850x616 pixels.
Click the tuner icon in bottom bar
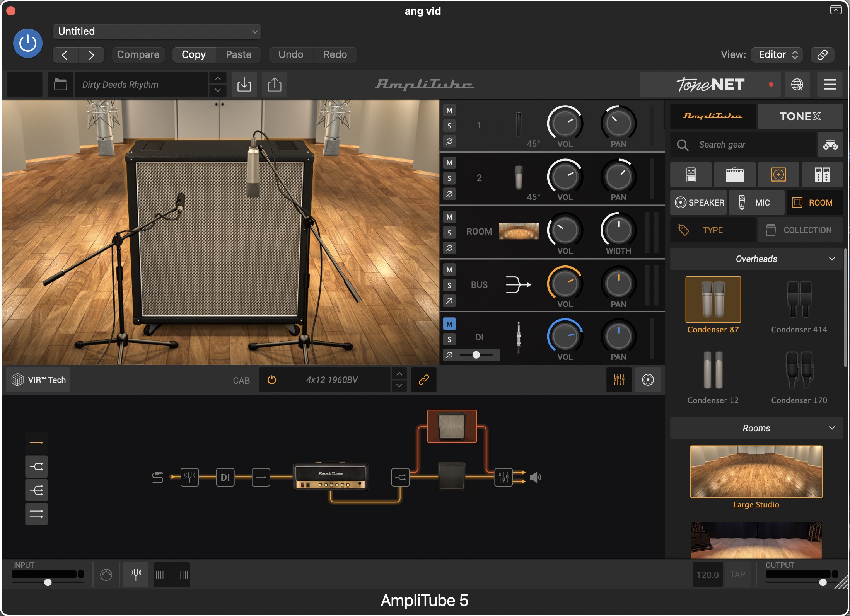tap(136, 575)
